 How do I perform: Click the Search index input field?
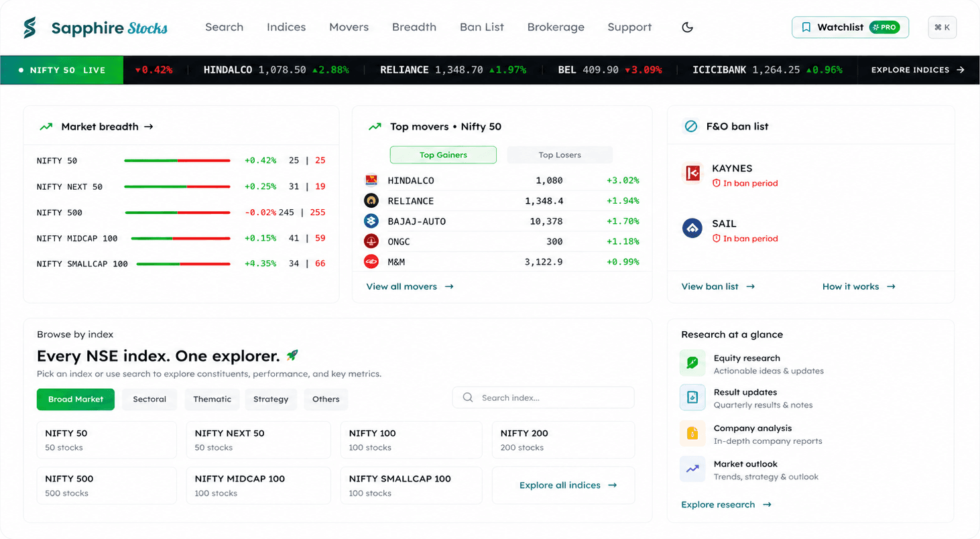544,398
